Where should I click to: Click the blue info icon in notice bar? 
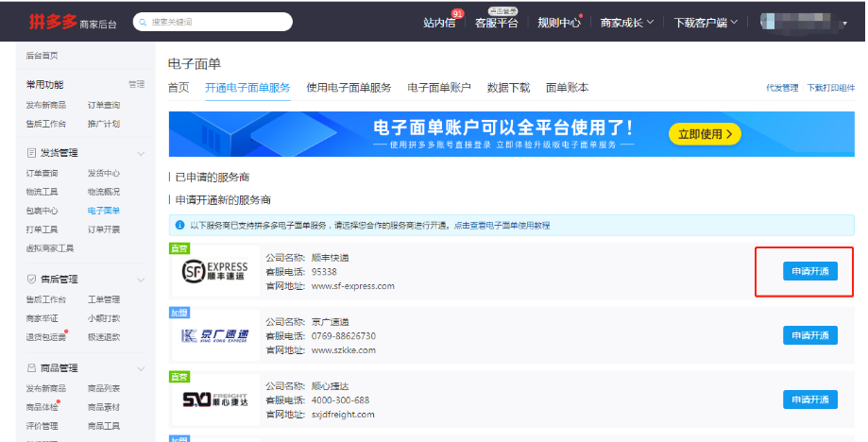pos(179,226)
